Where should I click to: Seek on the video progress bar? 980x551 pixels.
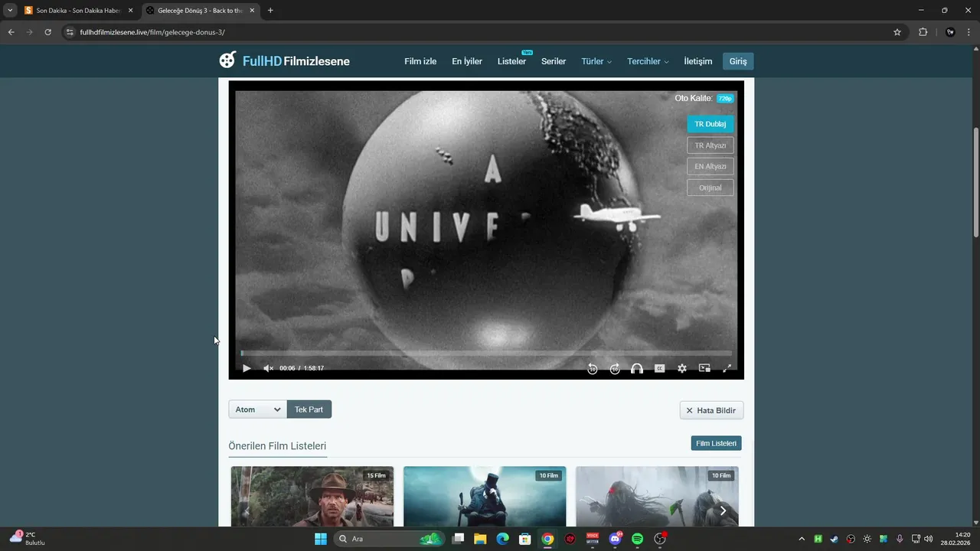[486, 353]
